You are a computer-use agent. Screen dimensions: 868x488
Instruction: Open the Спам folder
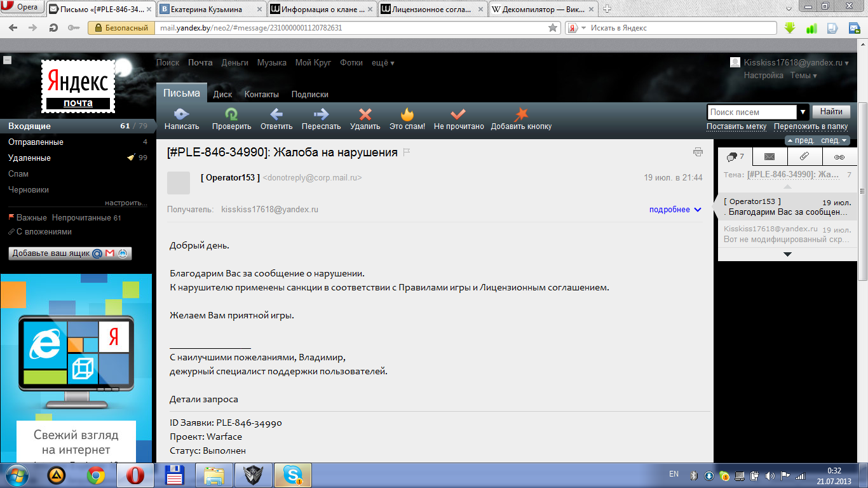point(18,174)
